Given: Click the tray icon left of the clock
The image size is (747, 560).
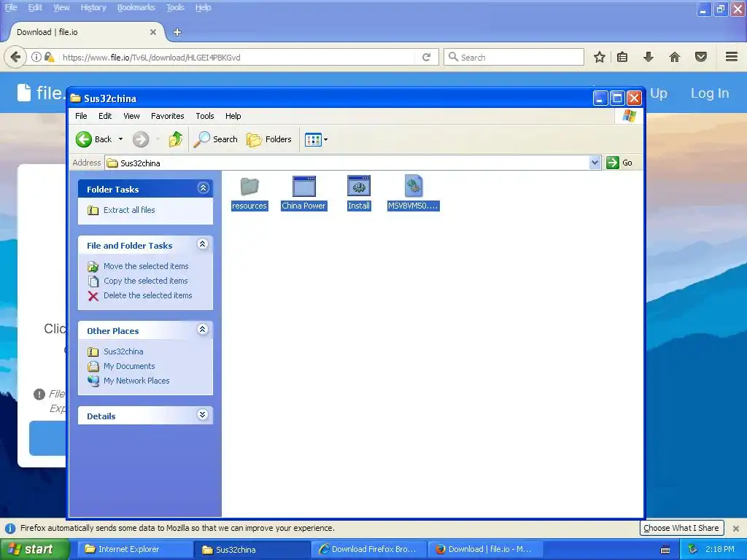Looking at the screenshot, I should point(693,550).
